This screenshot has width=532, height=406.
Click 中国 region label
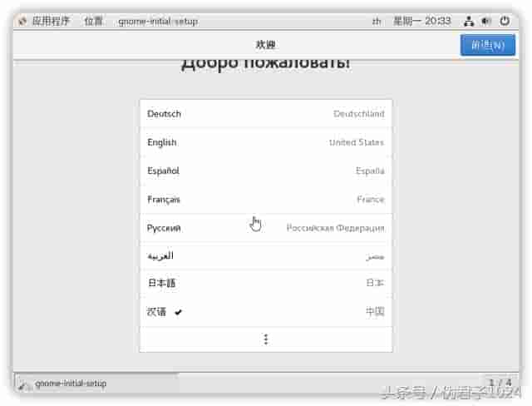pos(375,311)
